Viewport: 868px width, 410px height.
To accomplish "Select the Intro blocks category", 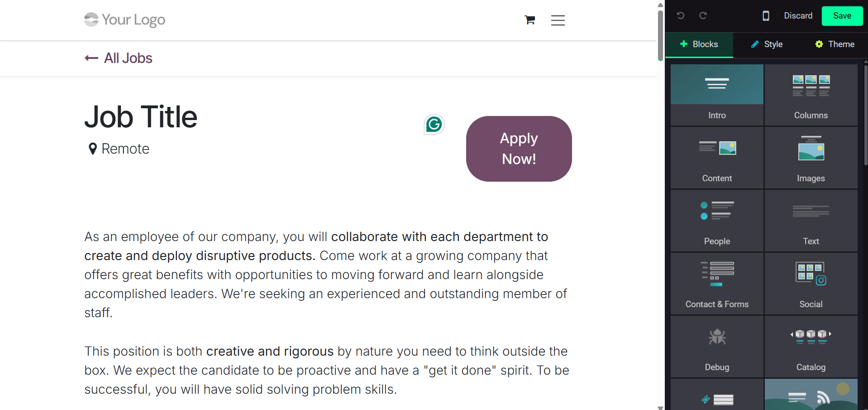I will pyautogui.click(x=717, y=95).
